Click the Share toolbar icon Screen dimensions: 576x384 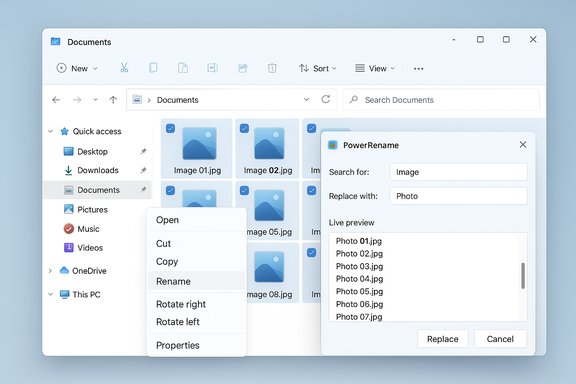point(242,68)
